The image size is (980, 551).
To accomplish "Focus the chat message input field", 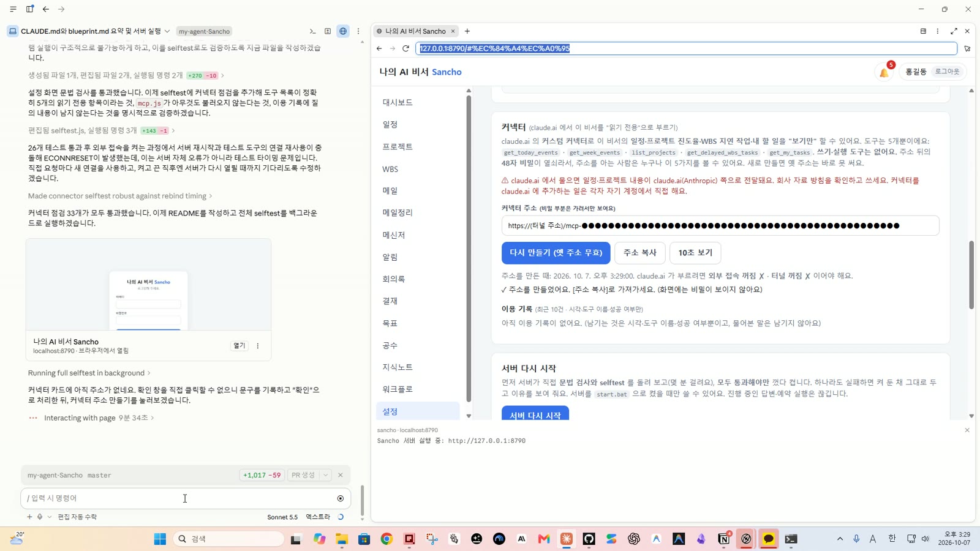I will (178, 498).
